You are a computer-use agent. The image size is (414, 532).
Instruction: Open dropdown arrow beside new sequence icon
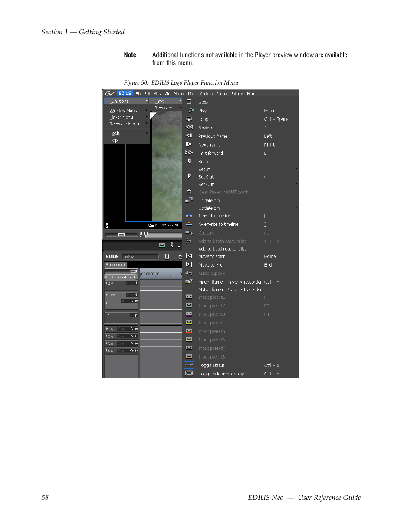(x=174, y=258)
